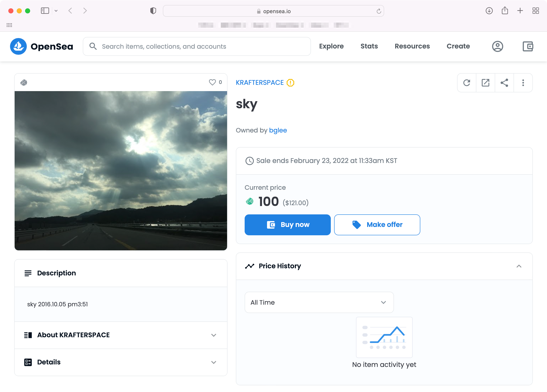Click the Make offer button
Image resolution: width=547 pixels, height=392 pixels.
[x=377, y=225]
